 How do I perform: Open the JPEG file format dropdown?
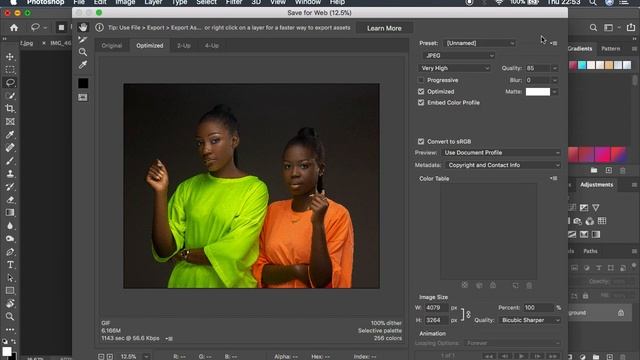coord(459,56)
